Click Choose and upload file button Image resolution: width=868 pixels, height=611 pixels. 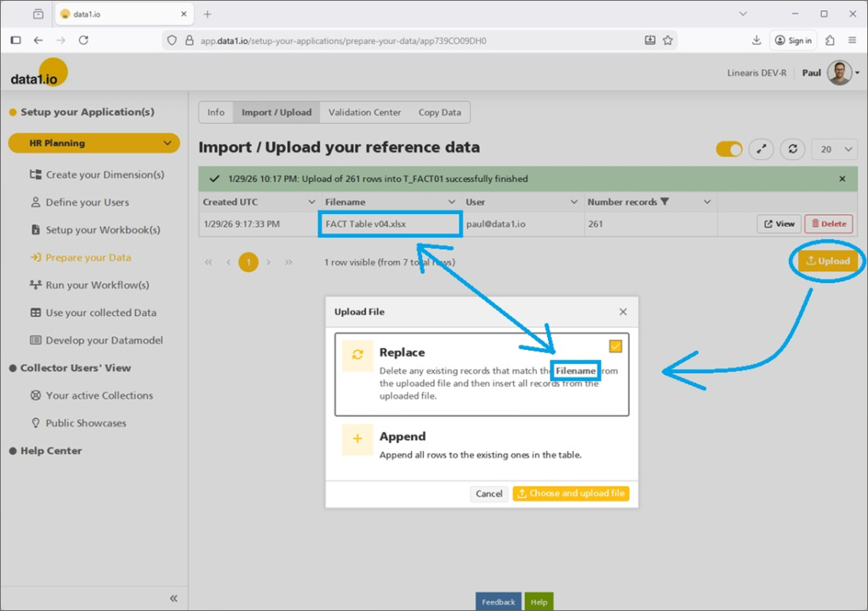[571, 494]
